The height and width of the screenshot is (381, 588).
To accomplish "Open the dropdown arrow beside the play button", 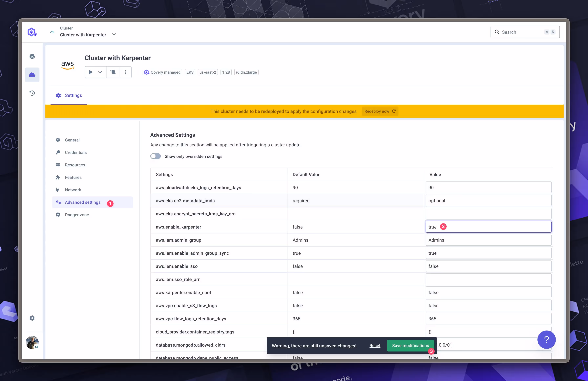I will pos(100,72).
